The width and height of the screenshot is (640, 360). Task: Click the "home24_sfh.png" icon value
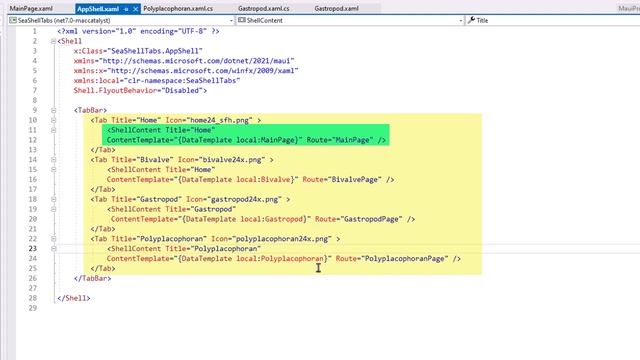(220, 120)
